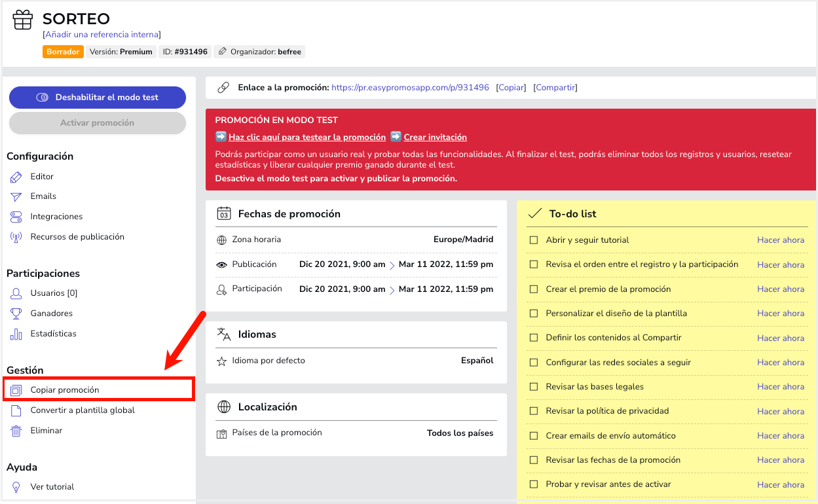Open Ver tutorial under Ayuda
818x504 pixels.
pyautogui.click(x=52, y=487)
